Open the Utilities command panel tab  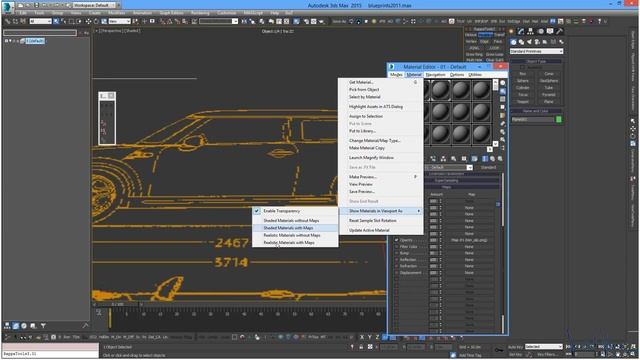click(x=559, y=31)
